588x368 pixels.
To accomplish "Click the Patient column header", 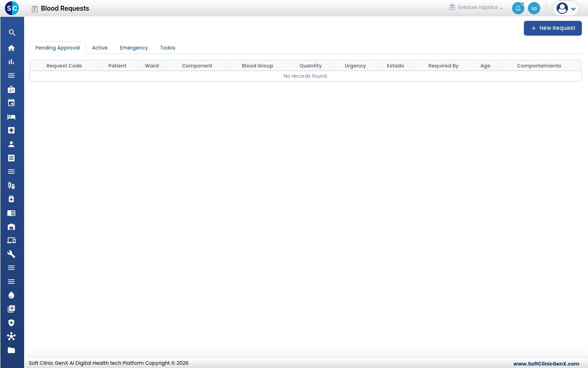I will point(117,66).
